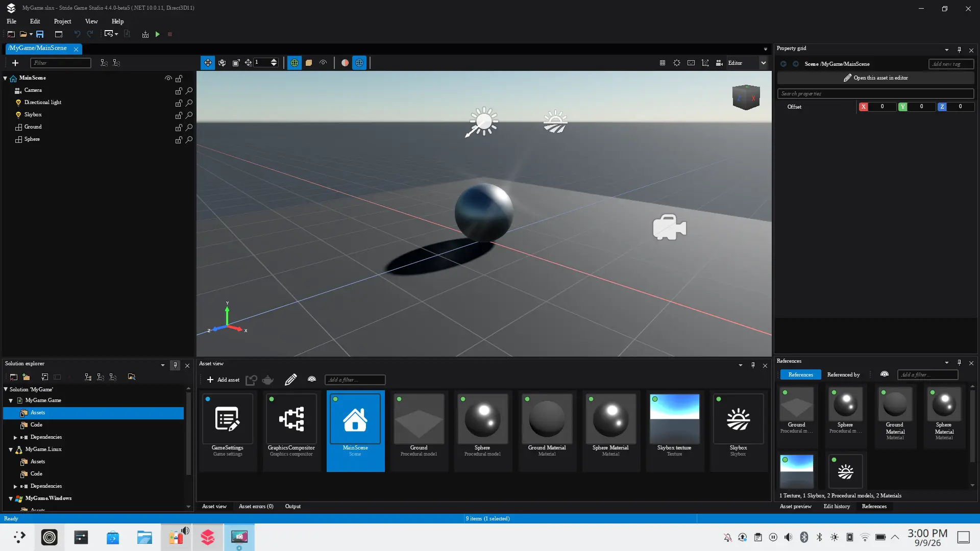Image resolution: width=980 pixels, height=551 pixels.
Task: Click the pin icon on the Property grid panel
Action: click(959, 49)
